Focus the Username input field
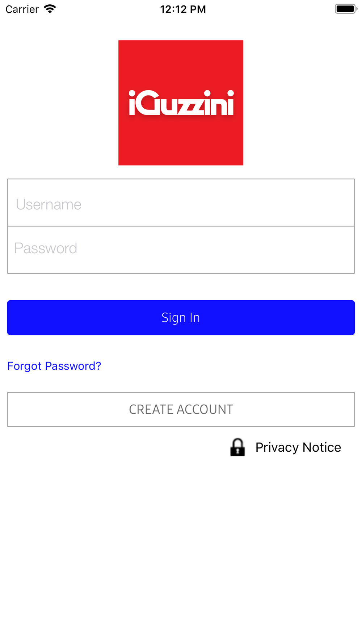This screenshot has height=644, width=362. click(x=181, y=203)
